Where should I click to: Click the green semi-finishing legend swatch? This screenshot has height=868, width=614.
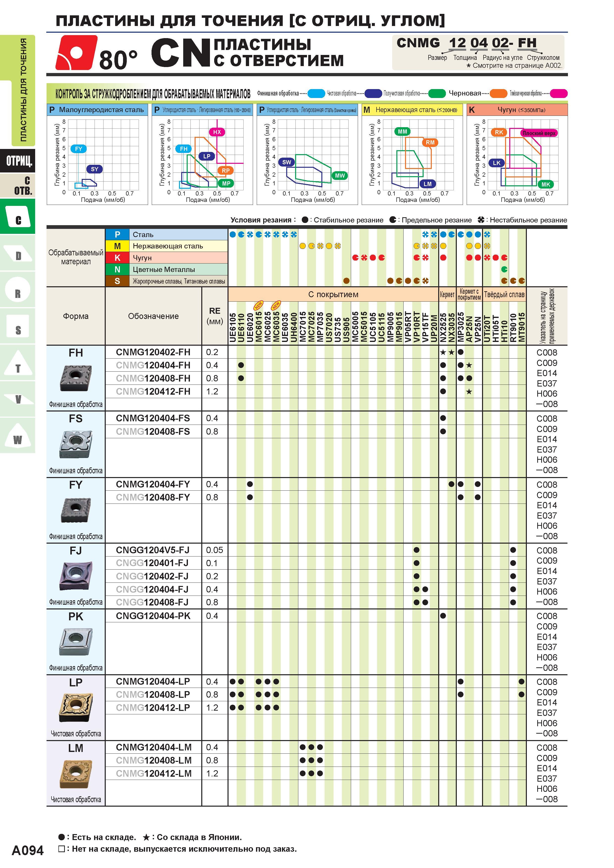point(437,93)
